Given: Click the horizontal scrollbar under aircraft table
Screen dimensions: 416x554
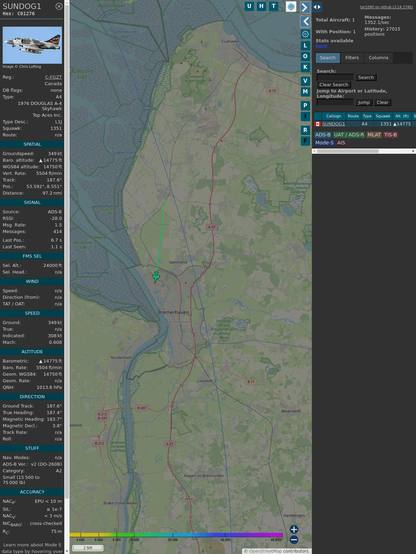Looking at the screenshot, I should (x=348, y=151).
